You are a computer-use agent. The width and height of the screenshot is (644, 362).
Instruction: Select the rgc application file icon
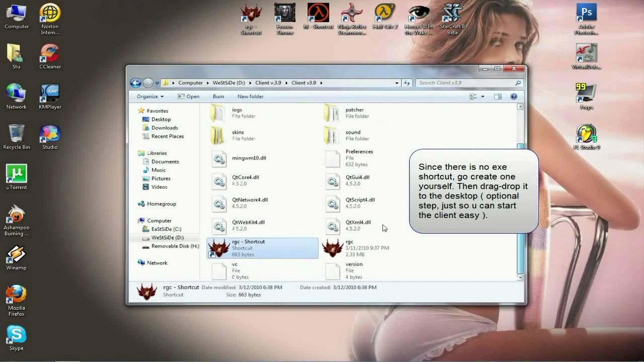pos(333,248)
